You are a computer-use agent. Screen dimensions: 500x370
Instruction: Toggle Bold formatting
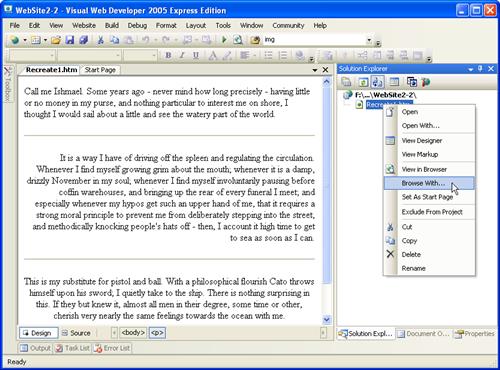pos(168,55)
